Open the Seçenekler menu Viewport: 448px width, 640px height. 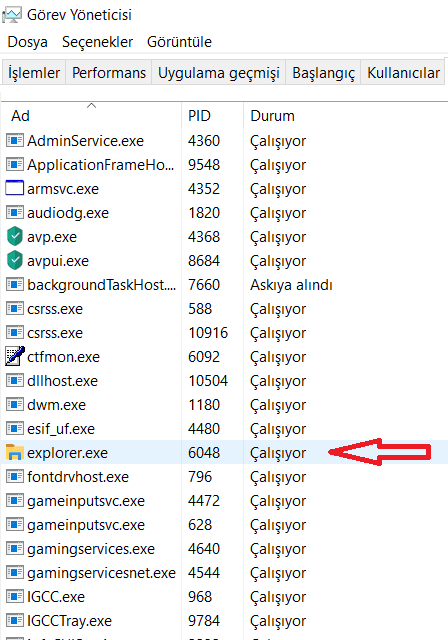coord(98,42)
